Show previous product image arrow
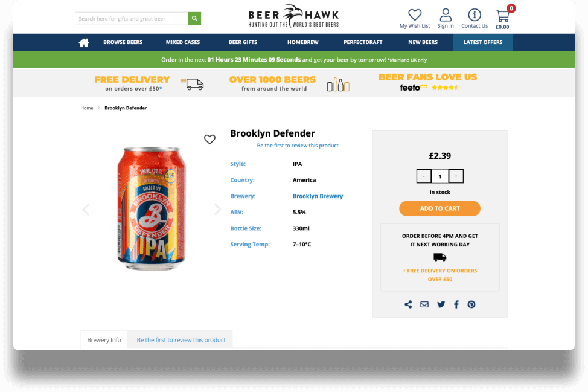 [86, 210]
